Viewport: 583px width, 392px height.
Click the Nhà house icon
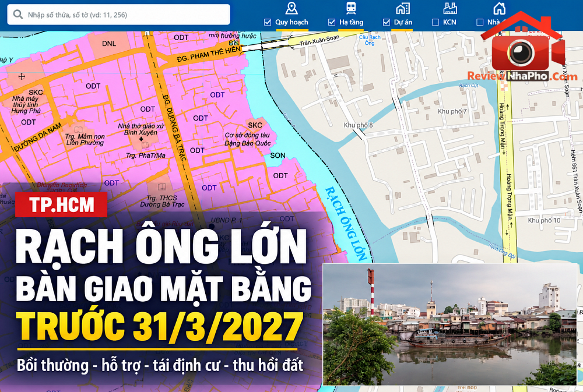pyautogui.click(x=500, y=8)
